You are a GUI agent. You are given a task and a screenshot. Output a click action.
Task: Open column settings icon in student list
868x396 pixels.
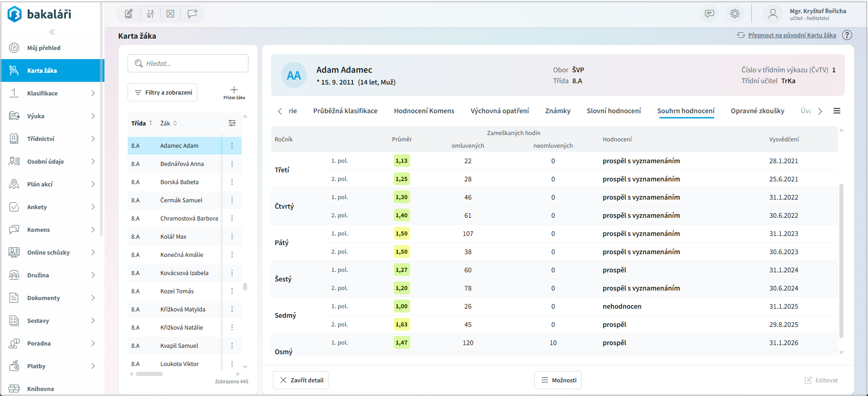[232, 123]
